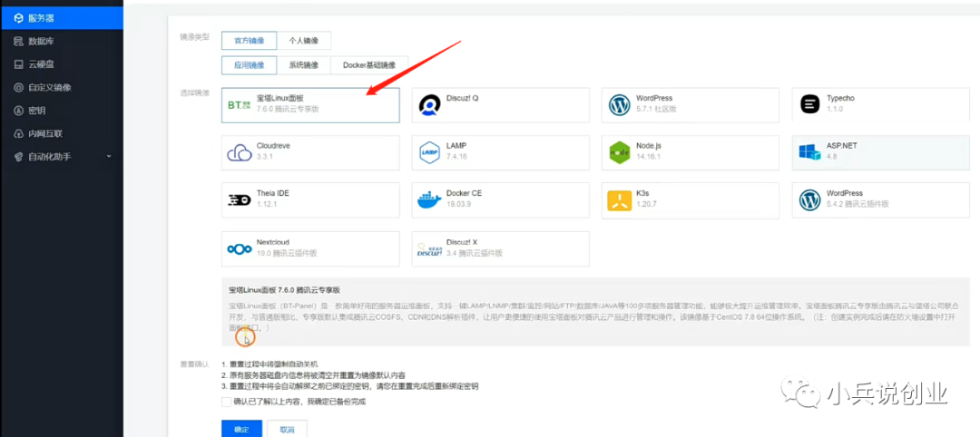Click the Docker CE whale icon
Screen dimensions: 980x437
[x=429, y=200]
